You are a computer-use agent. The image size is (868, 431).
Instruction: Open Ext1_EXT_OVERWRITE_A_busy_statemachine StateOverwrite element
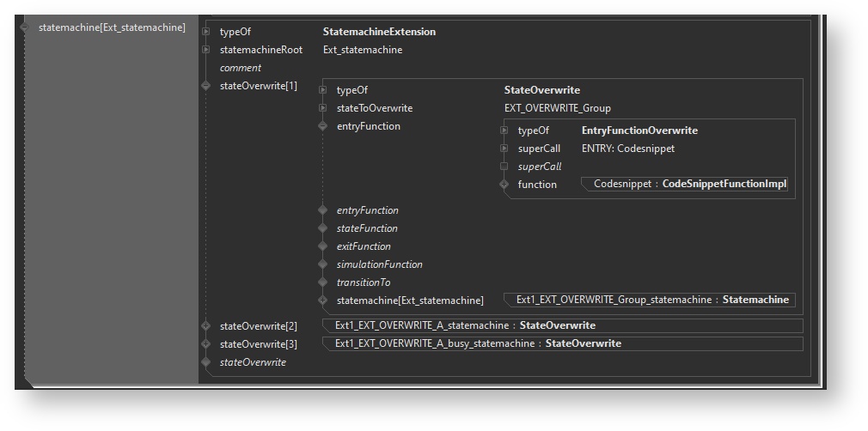(x=477, y=343)
